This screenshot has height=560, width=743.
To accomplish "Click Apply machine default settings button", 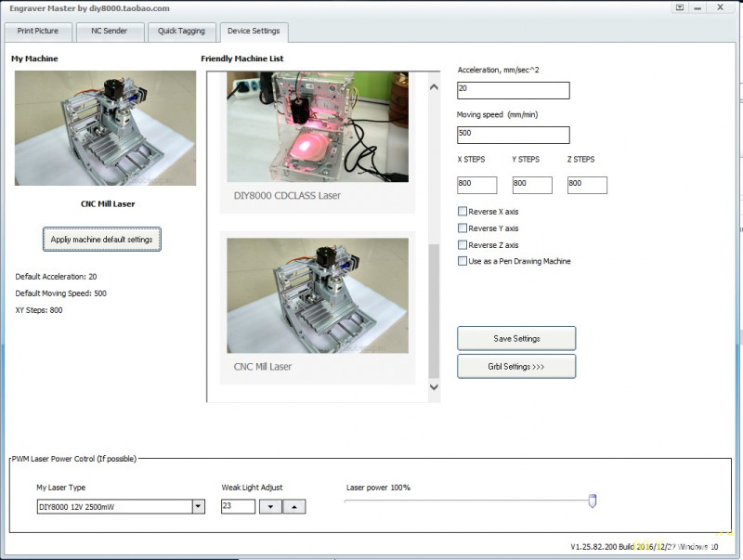I will coord(102,240).
